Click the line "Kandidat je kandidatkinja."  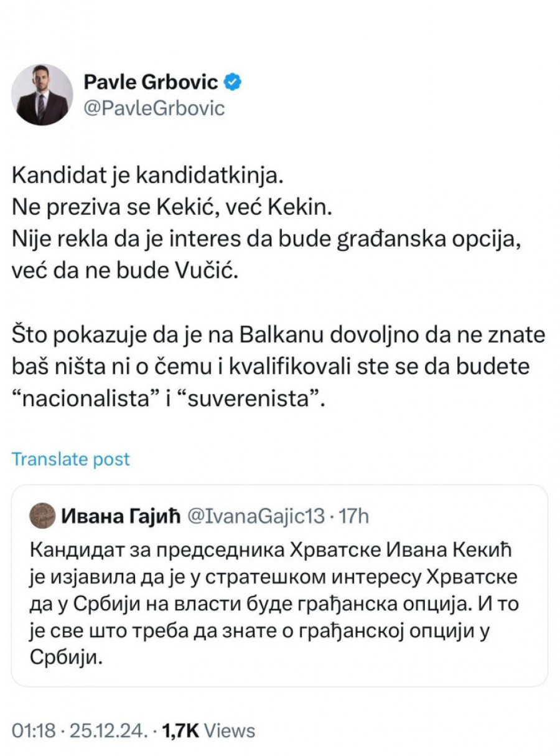147,176
